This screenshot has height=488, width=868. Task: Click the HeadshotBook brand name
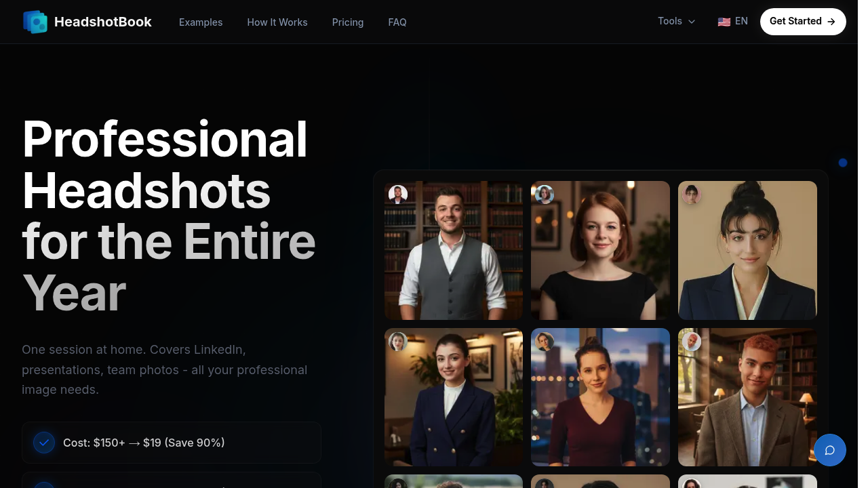pyautogui.click(x=103, y=22)
